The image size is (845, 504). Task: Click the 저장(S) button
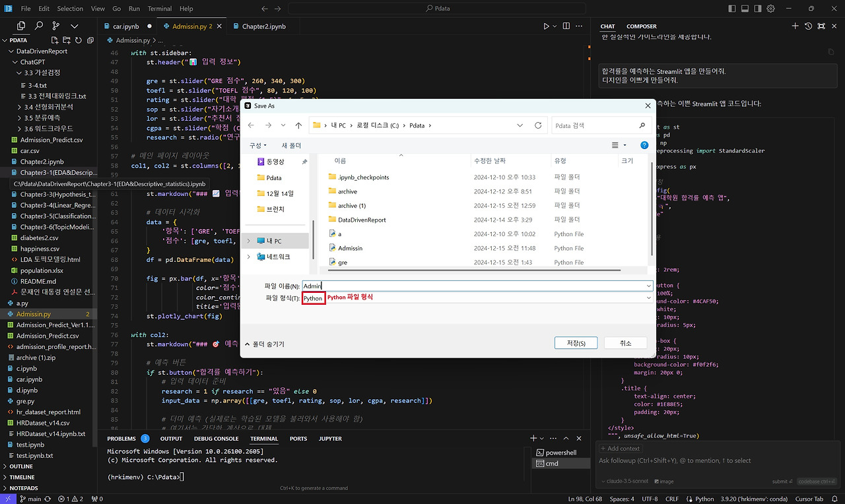coord(576,343)
